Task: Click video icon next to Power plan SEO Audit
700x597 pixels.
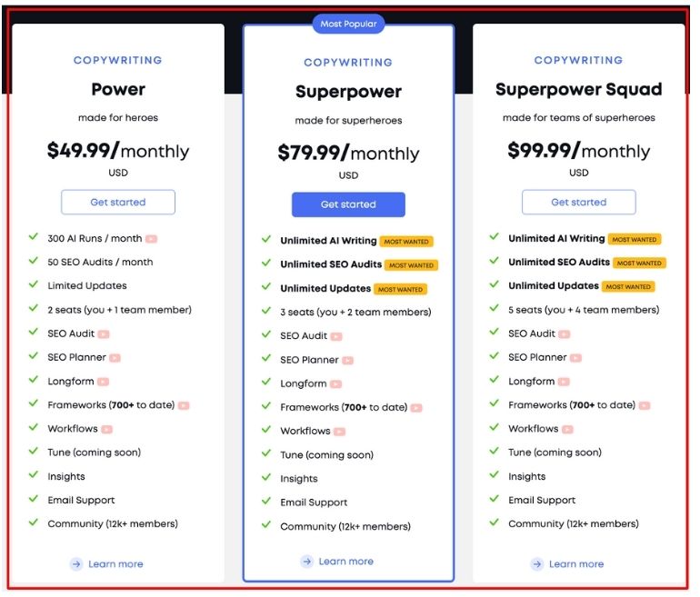Action: tap(104, 334)
